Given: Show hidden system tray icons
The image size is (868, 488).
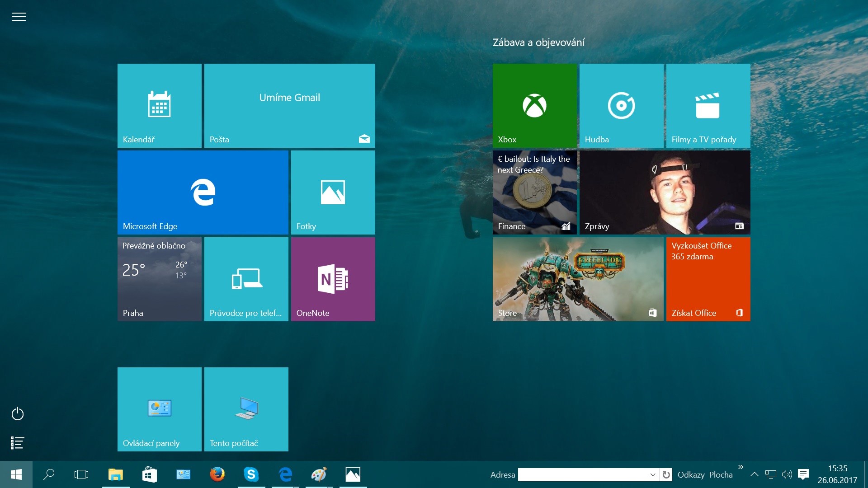Looking at the screenshot, I should 754,474.
